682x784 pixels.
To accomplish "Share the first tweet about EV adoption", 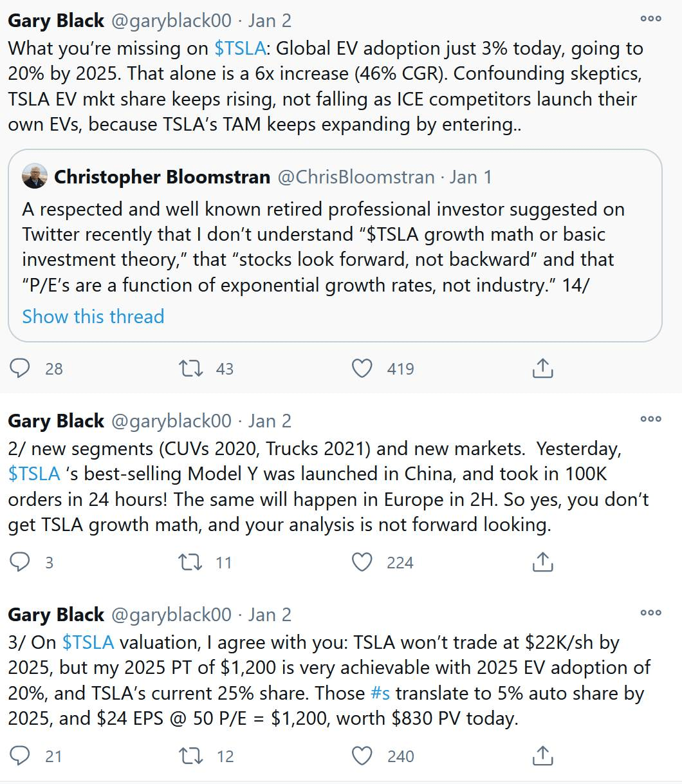I will pyautogui.click(x=543, y=368).
